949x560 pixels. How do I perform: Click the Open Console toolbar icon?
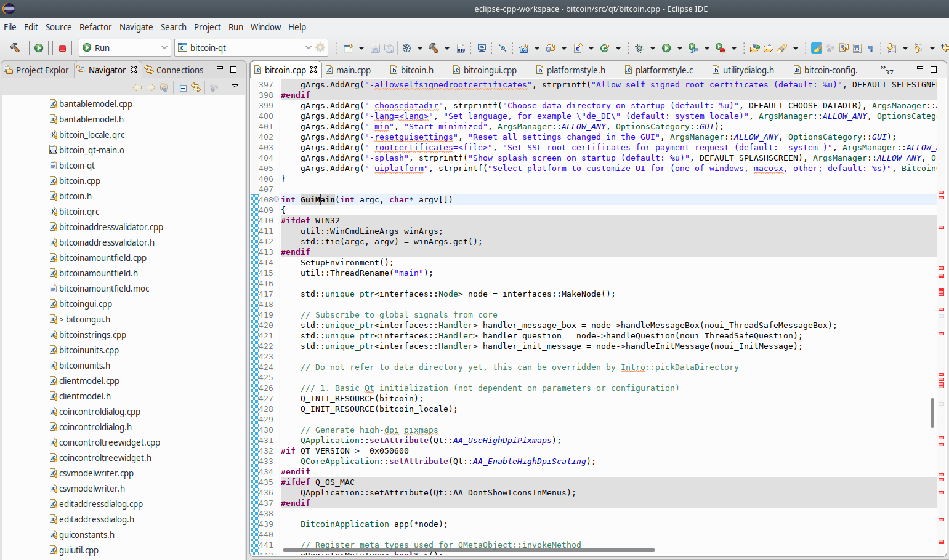click(x=482, y=47)
